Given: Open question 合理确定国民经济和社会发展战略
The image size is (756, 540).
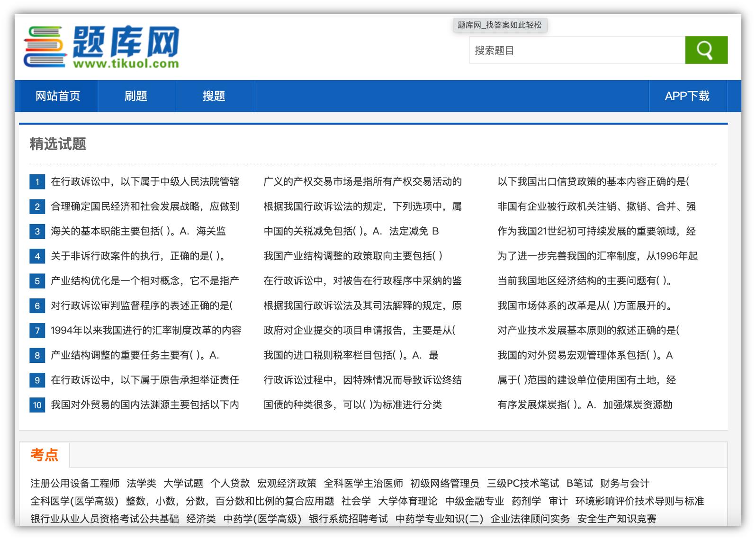Looking at the screenshot, I should [145, 206].
